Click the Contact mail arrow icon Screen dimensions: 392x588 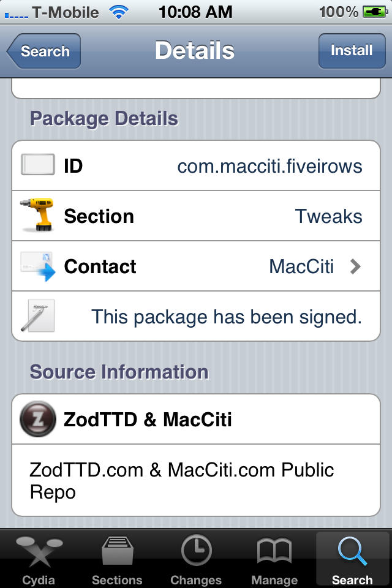tap(37, 266)
